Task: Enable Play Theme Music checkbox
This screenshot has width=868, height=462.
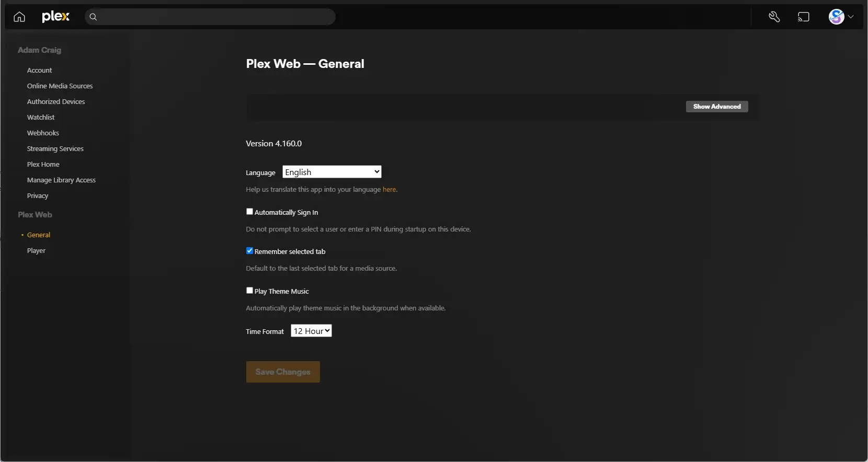Action: point(249,291)
